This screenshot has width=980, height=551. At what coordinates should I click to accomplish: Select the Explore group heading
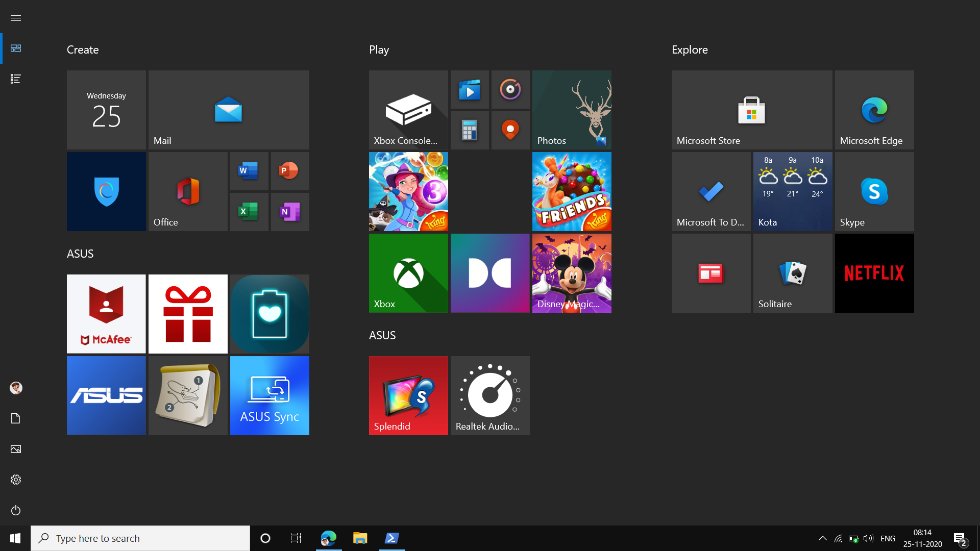point(690,50)
